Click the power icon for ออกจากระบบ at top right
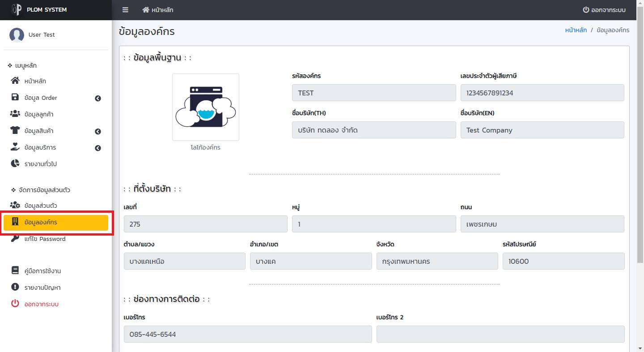Viewport: 644px width, 352px height. tap(585, 10)
